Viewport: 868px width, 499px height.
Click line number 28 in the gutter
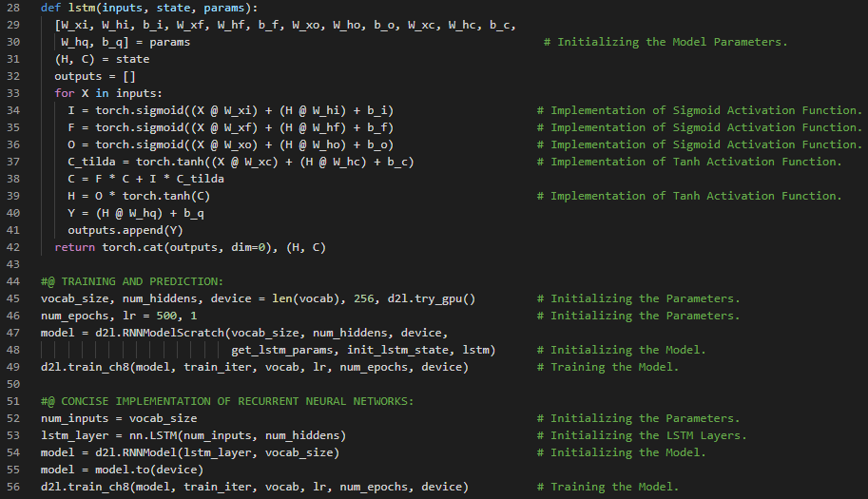pyautogui.click(x=13, y=8)
